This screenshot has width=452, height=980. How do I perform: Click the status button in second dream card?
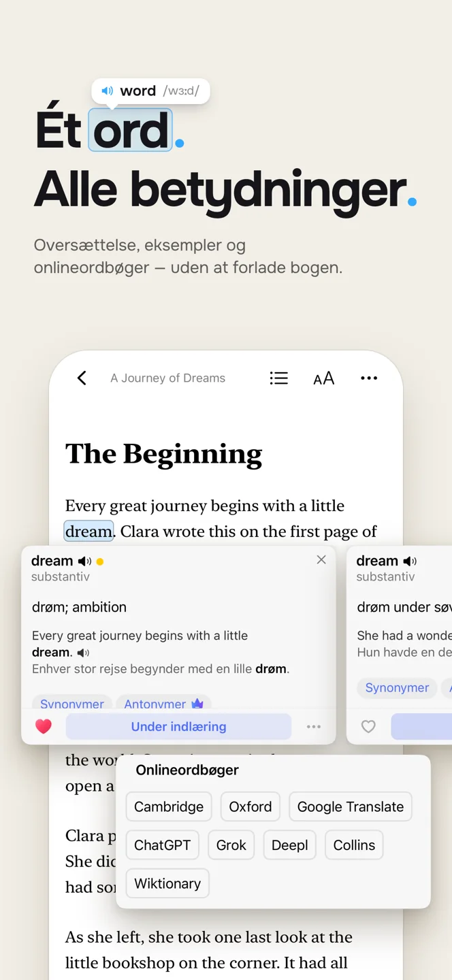421,727
